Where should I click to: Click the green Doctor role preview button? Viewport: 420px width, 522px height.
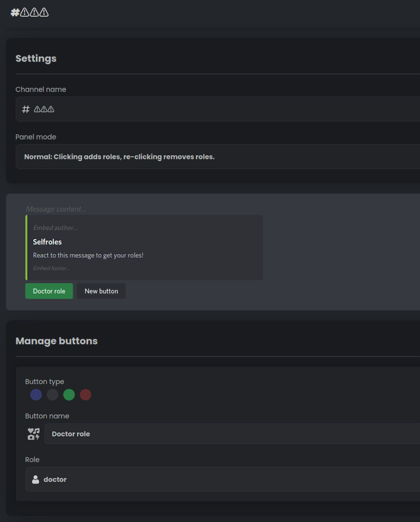[x=49, y=291]
